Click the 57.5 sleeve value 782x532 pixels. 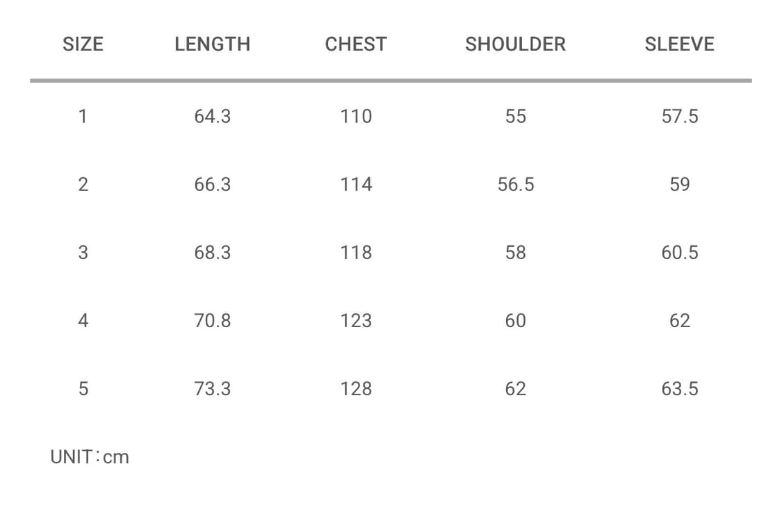[679, 116]
